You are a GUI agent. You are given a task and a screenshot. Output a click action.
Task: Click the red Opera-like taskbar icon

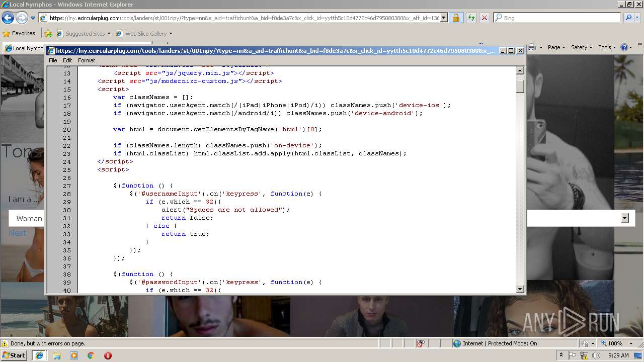[x=108, y=355]
